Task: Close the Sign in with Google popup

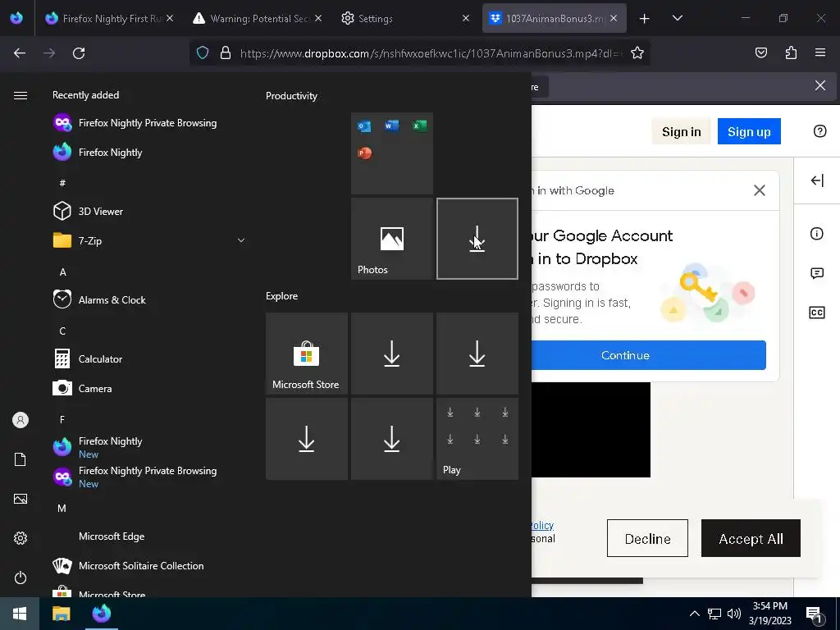Action: [759, 190]
